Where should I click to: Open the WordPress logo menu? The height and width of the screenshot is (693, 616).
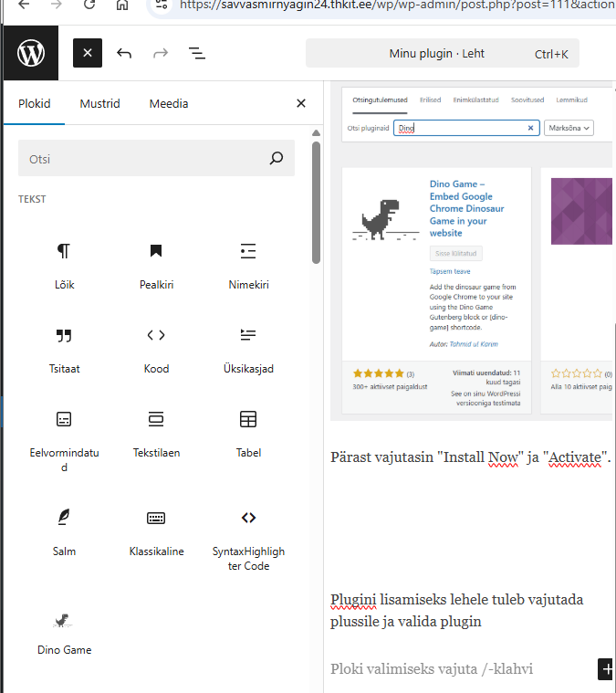coord(30,53)
